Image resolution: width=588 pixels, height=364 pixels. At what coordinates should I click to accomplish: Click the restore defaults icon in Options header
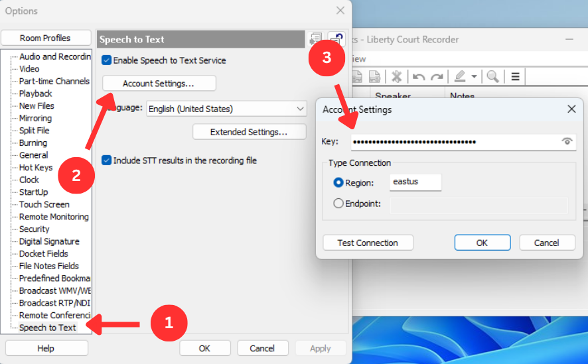[x=336, y=39]
